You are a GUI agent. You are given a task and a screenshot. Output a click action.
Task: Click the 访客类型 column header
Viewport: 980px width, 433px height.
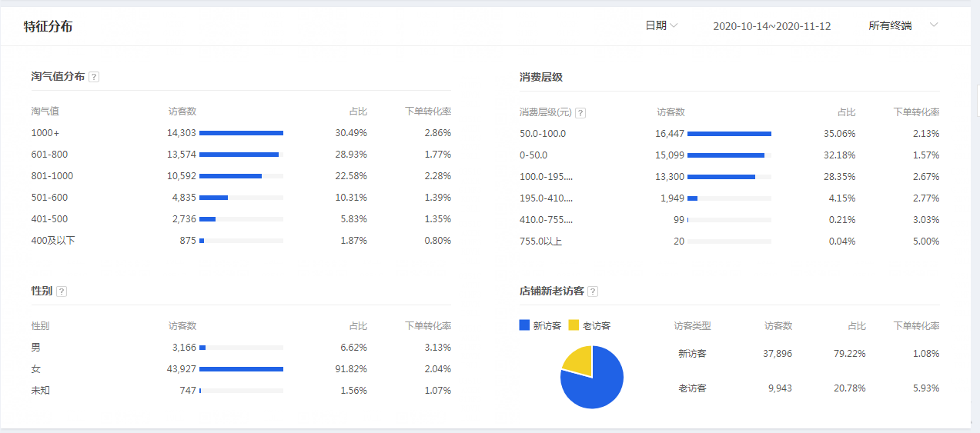click(692, 326)
